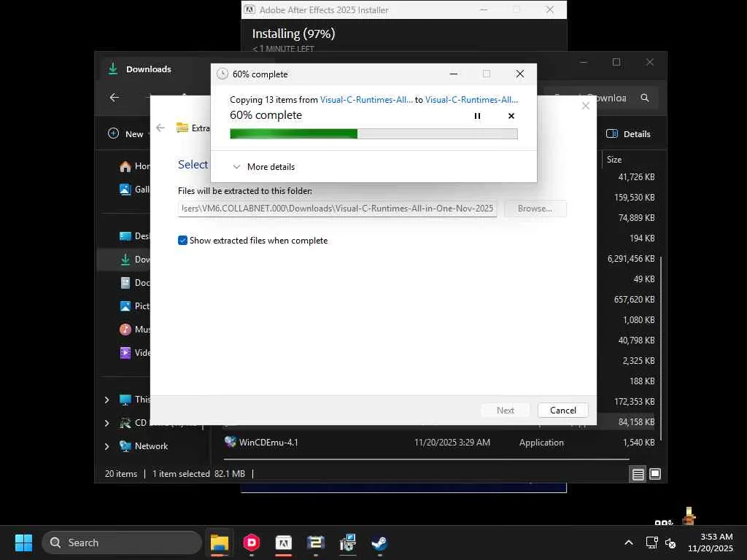Viewport: 747px width, 560px height.
Task: Sort by the Size column header
Action: pos(614,160)
